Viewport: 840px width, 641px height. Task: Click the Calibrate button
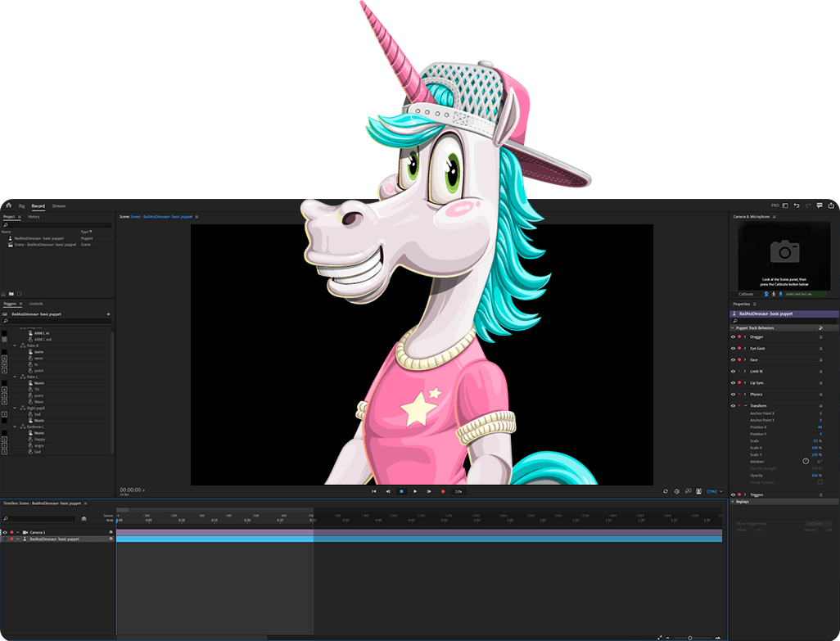tap(746, 293)
